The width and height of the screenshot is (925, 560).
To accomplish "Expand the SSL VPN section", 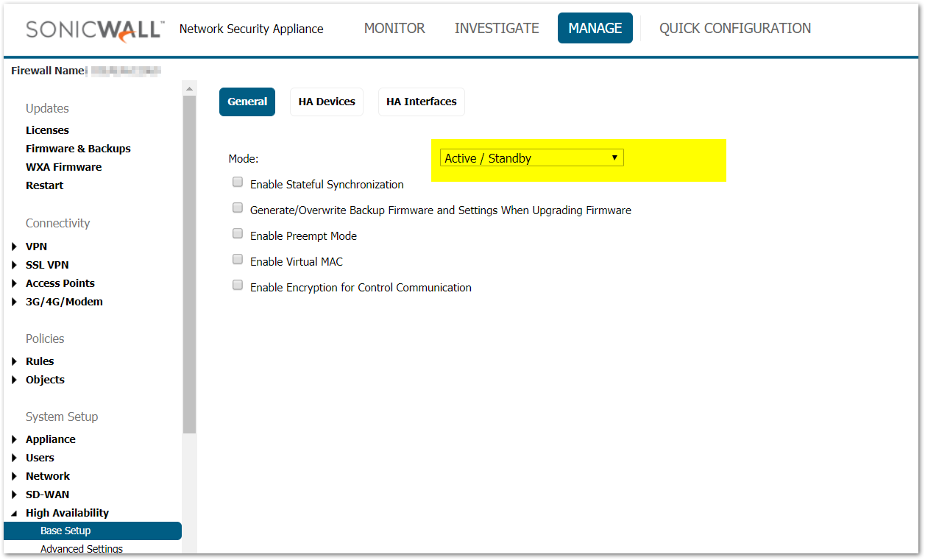I will (x=15, y=266).
